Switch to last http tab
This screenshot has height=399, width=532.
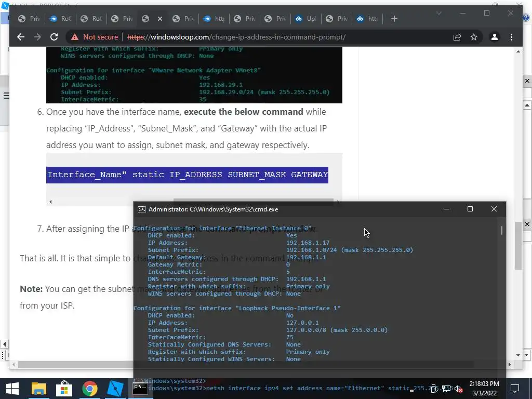[x=367, y=19]
